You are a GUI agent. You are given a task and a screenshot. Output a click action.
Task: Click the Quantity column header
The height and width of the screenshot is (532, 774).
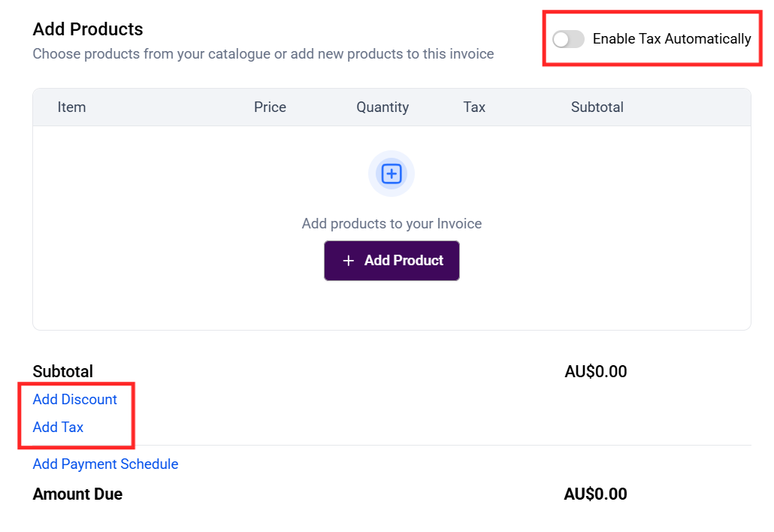(x=382, y=107)
